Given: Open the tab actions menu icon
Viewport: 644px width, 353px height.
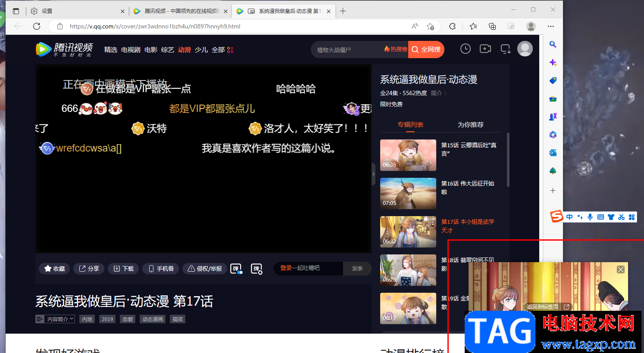Looking at the screenshot, I should [16, 11].
